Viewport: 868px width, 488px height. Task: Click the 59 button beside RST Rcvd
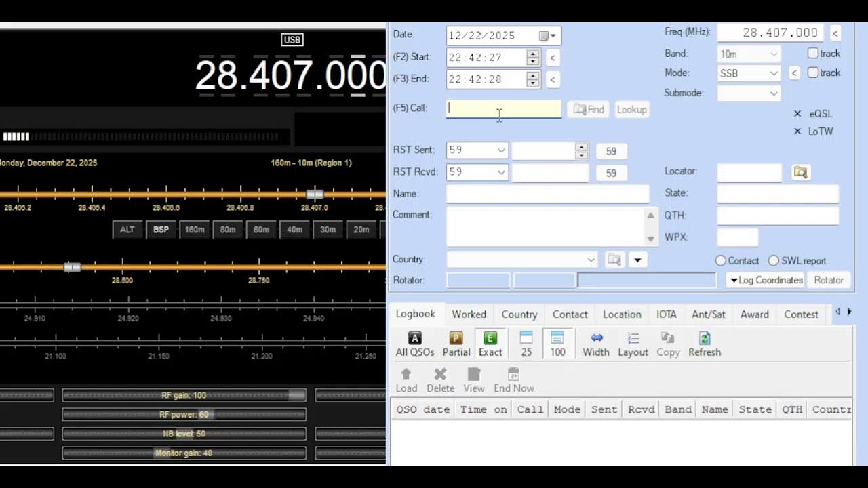(611, 173)
